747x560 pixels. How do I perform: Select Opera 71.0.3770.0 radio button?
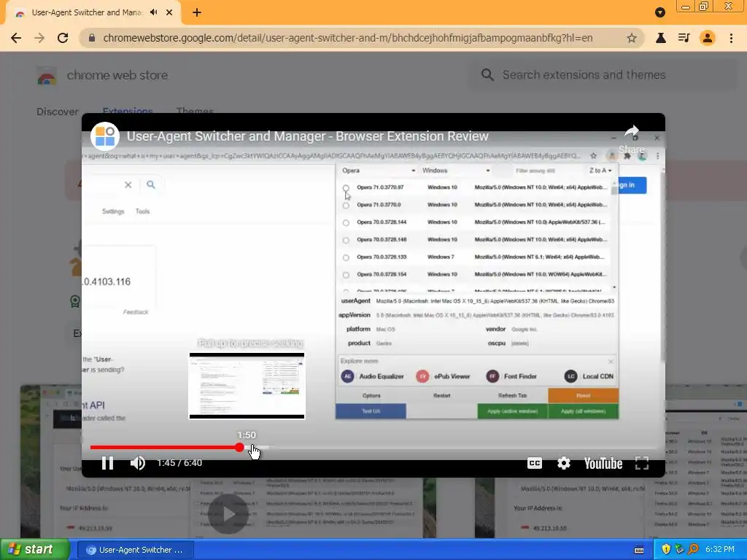point(346,205)
